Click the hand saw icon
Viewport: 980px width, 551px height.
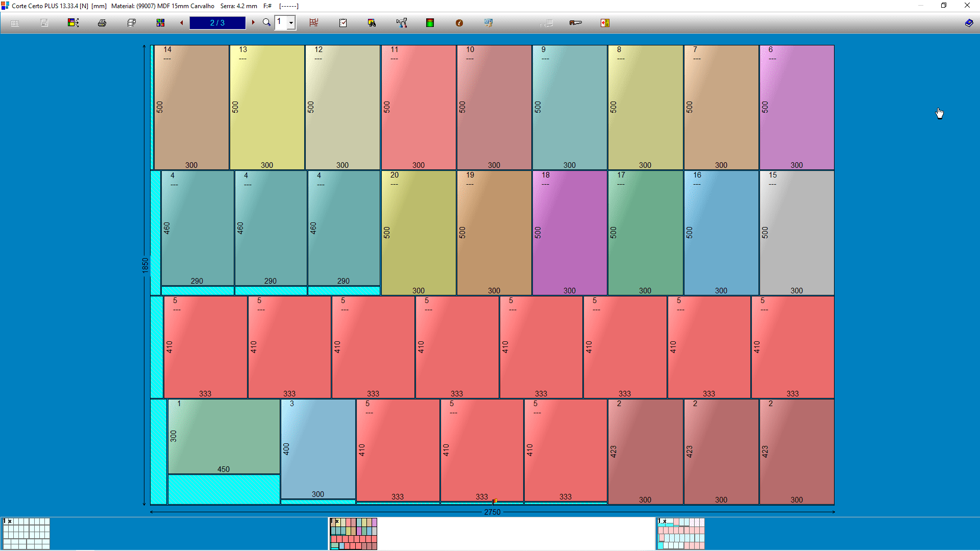[x=575, y=23]
